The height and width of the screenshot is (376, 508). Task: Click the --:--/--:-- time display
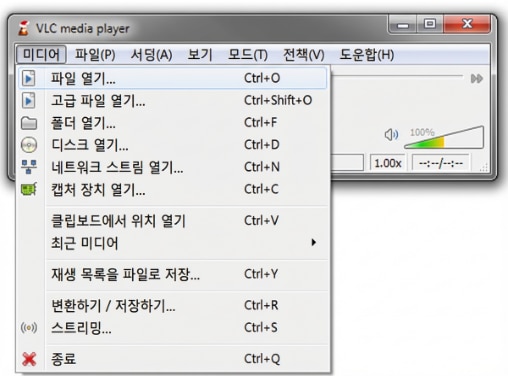click(x=441, y=163)
